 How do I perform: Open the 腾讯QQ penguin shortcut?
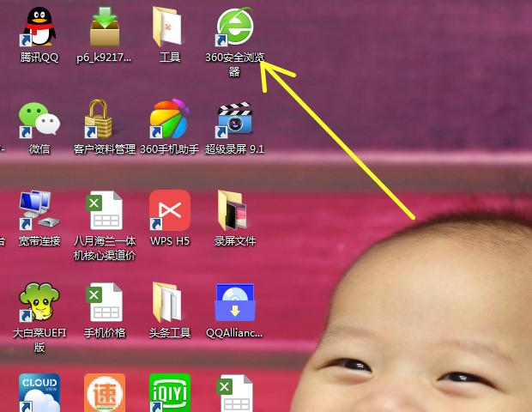click(39, 27)
